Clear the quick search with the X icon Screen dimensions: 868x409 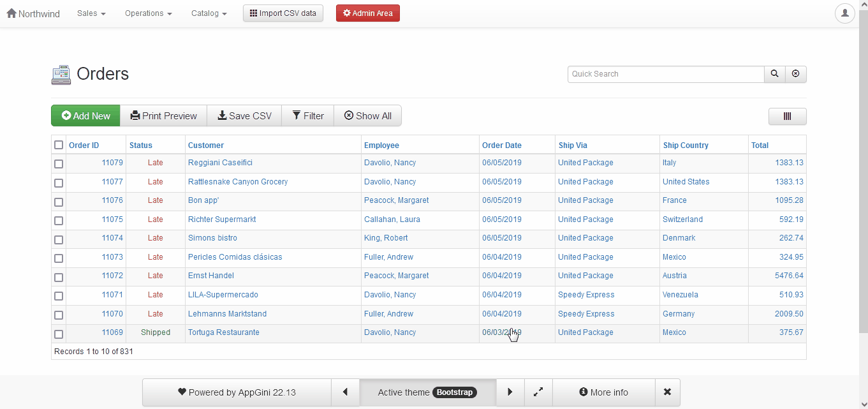pyautogui.click(x=795, y=74)
